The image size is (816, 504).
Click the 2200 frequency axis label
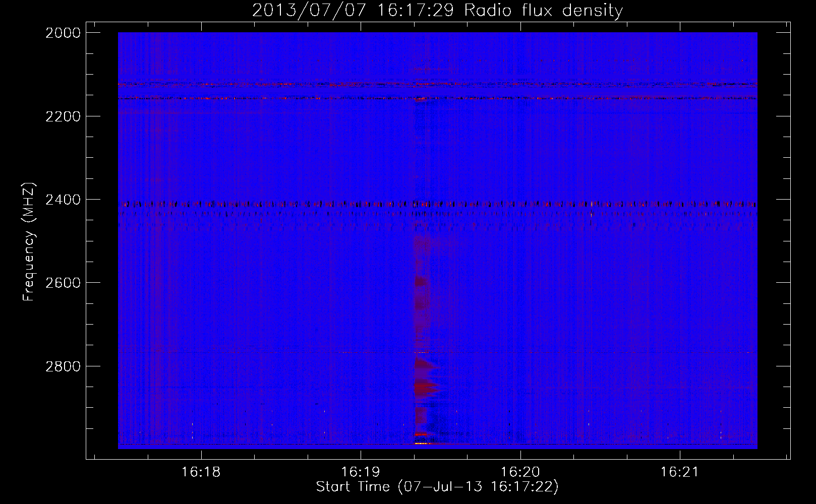63,116
